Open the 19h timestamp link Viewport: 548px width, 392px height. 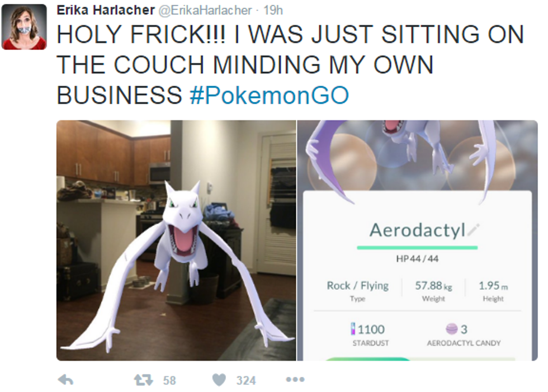tap(273, 11)
